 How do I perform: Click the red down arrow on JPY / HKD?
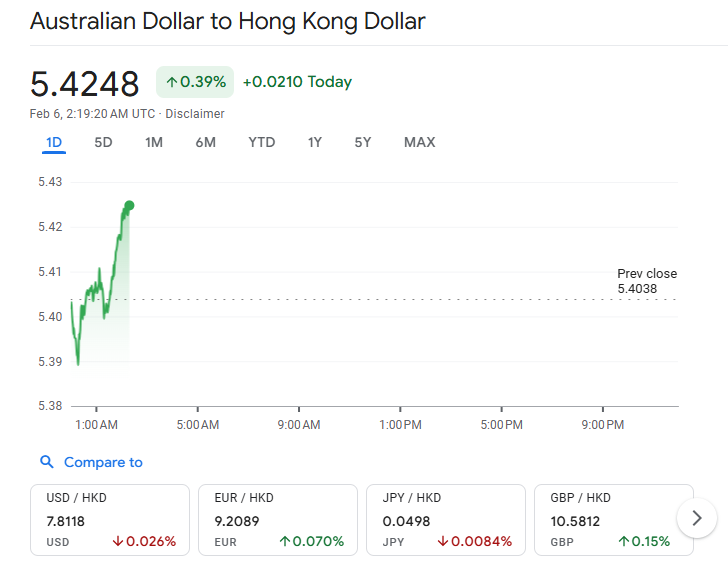443,542
